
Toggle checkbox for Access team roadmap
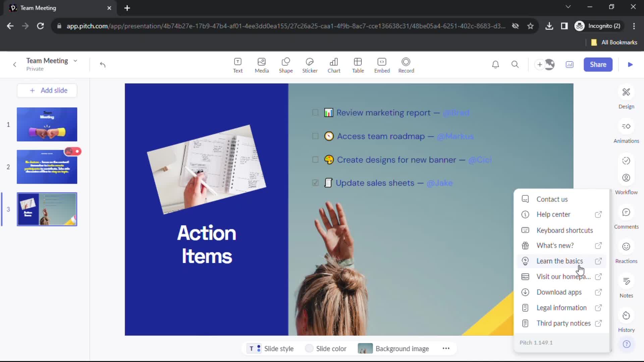point(316,136)
